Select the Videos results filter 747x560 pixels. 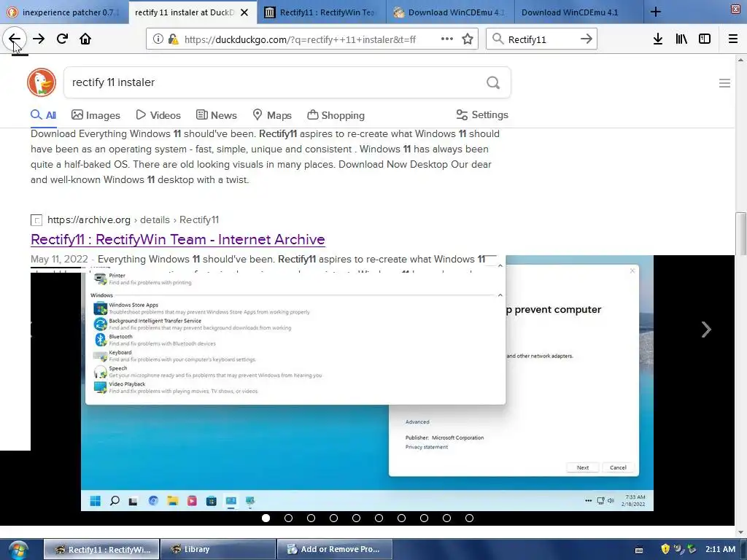(158, 115)
